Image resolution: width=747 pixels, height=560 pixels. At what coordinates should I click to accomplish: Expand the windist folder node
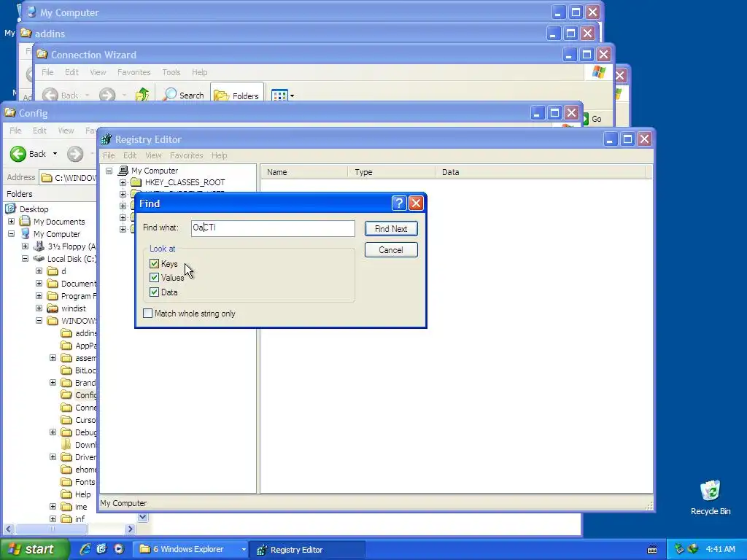coord(39,308)
